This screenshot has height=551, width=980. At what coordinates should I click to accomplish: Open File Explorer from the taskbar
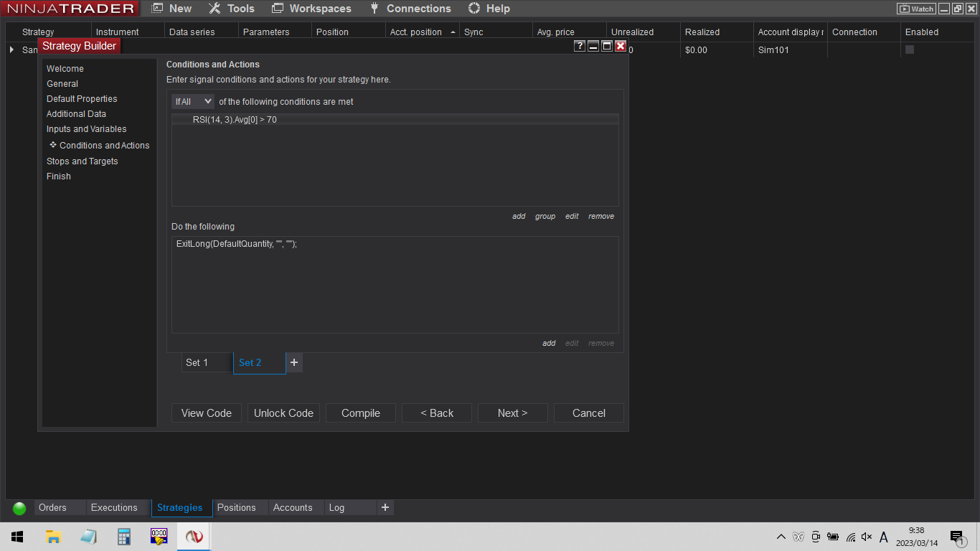[x=53, y=537]
